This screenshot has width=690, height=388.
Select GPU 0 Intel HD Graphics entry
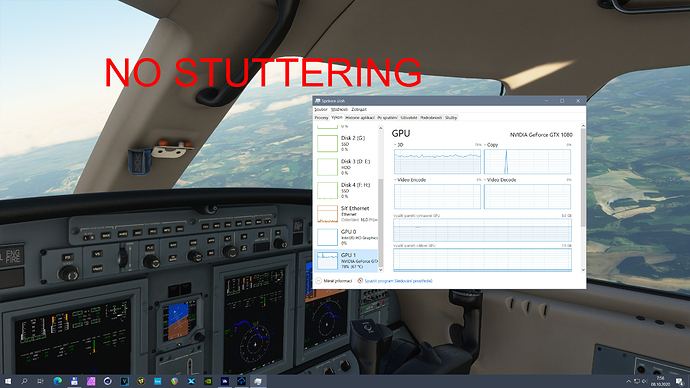click(347, 237)
